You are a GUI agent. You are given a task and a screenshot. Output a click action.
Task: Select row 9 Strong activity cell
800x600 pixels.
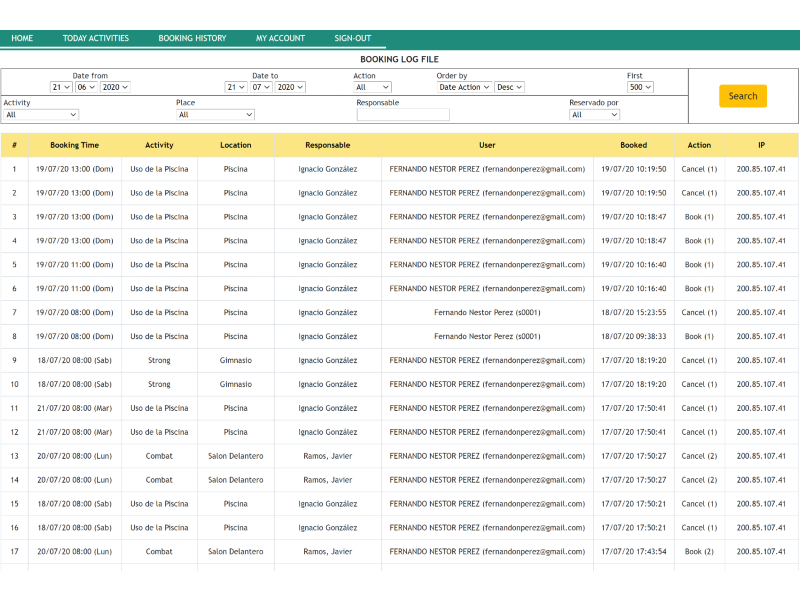[x=159, y=360]
